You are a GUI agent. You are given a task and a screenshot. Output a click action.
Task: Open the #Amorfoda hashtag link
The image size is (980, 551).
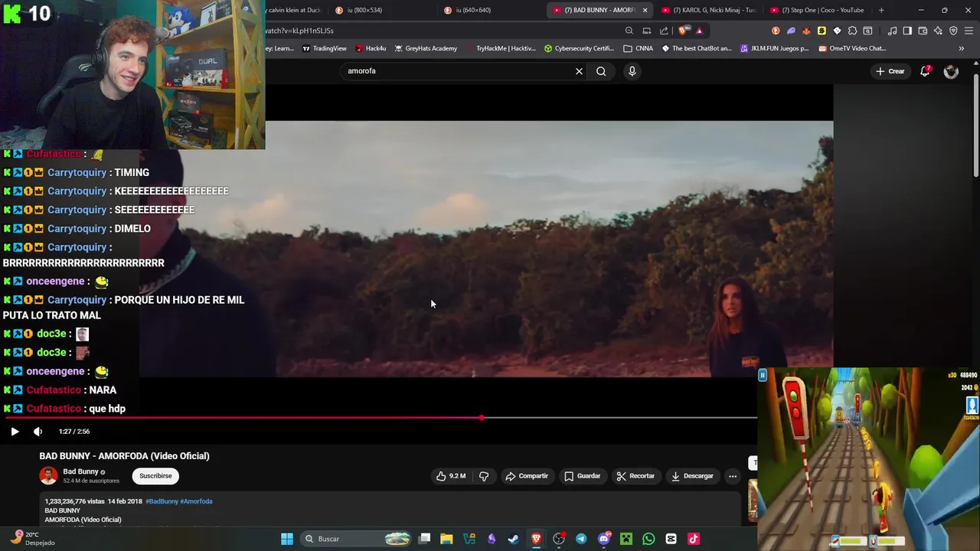pos(196,501)
